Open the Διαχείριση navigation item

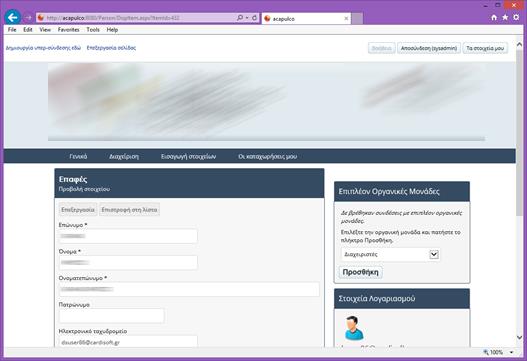(124, 156)
